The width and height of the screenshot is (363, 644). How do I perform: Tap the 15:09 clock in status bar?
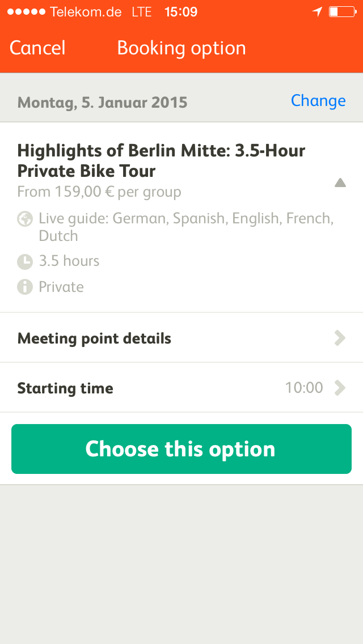pos(181,12)
